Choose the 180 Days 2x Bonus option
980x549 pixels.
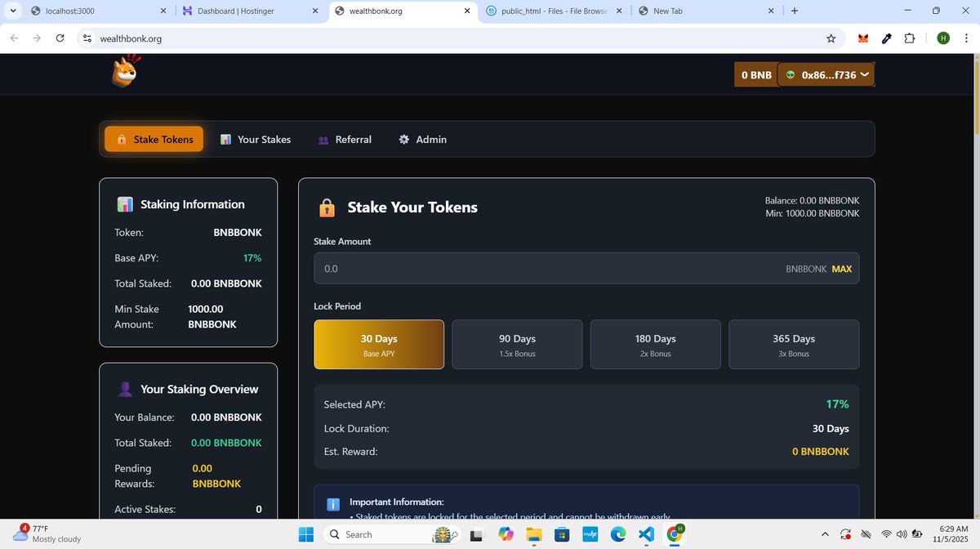pyautogui.click(x=656, y=345)
